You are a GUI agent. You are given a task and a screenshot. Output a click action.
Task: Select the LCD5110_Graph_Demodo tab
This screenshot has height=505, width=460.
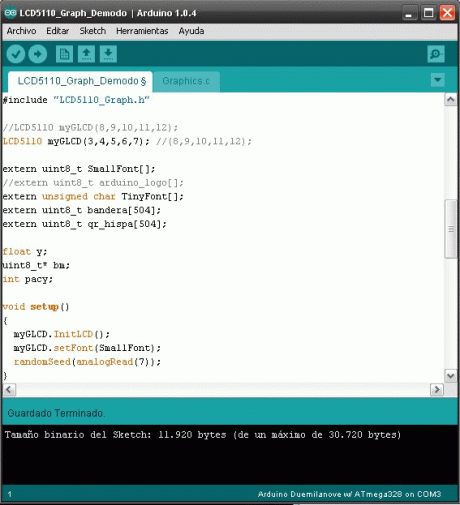(80, 81)
